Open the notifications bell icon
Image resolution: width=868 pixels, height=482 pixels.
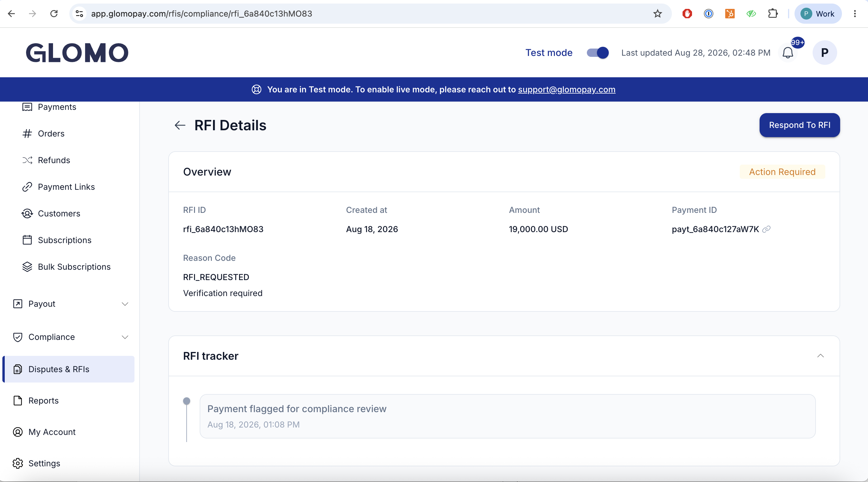coord(788,53)
